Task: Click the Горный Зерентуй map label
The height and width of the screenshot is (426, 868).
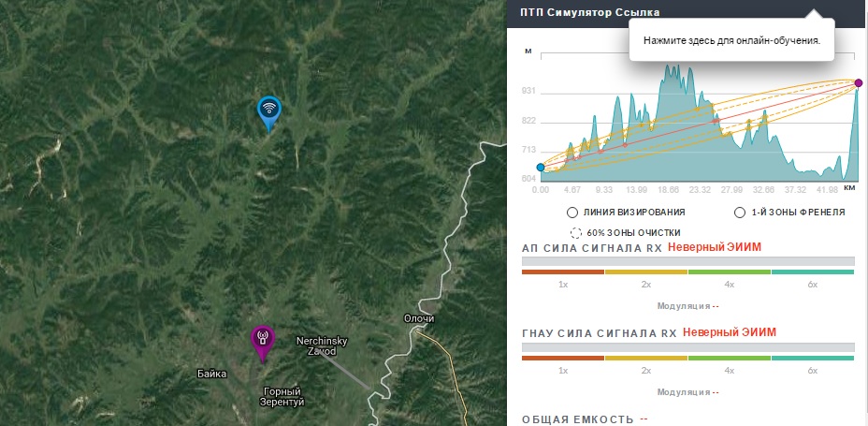Action: point(282,397)
